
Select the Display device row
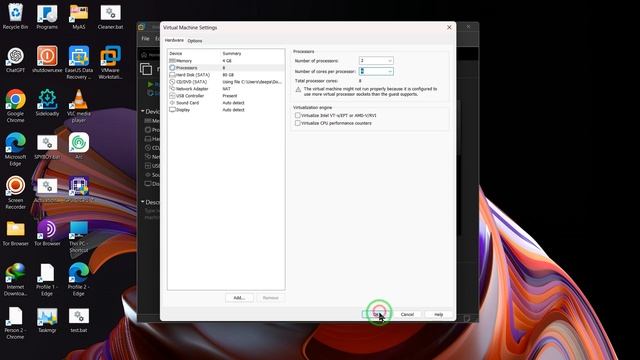pyautogui.click(x=226, y=110)
